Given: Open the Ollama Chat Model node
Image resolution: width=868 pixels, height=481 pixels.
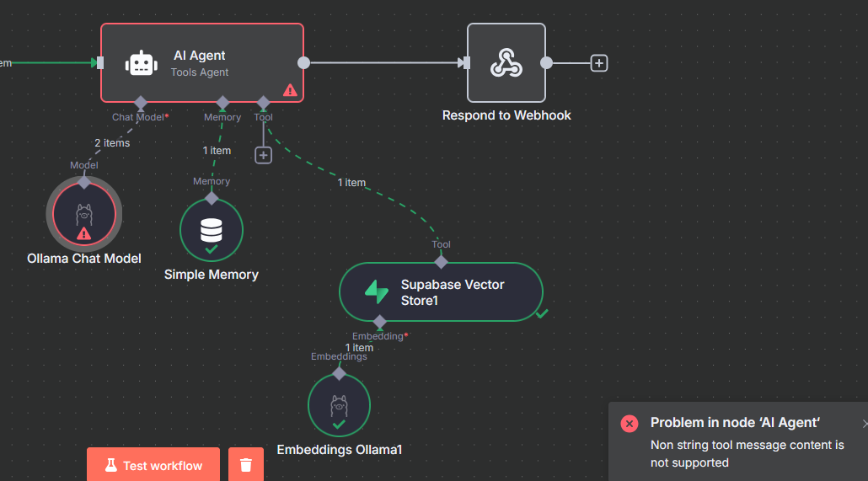Looking at the screenshot, I should click(x=84, y=214).
